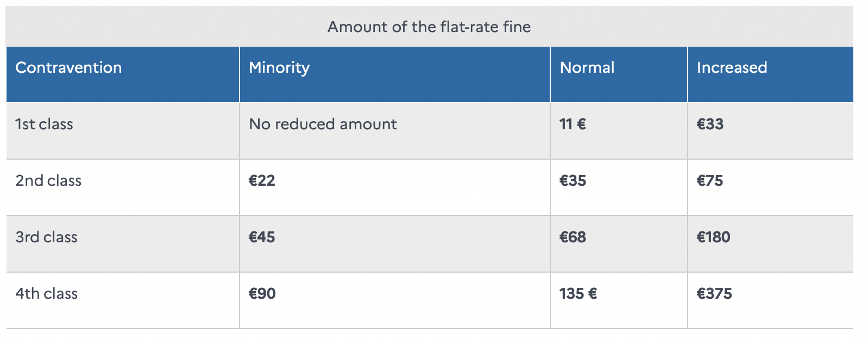Click the 135 € normal fine cell
Viewport: 868px width, 340px height.
pyautogui.click(x=578, y=293)
